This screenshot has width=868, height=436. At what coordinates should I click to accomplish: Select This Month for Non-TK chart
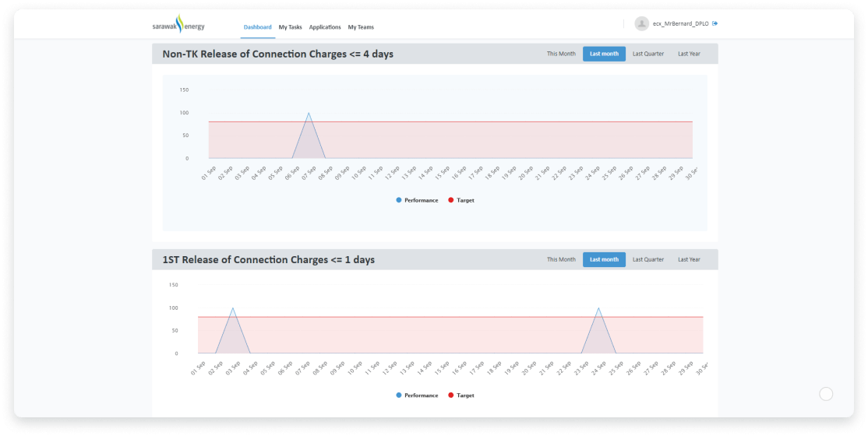tap(561, 54)
